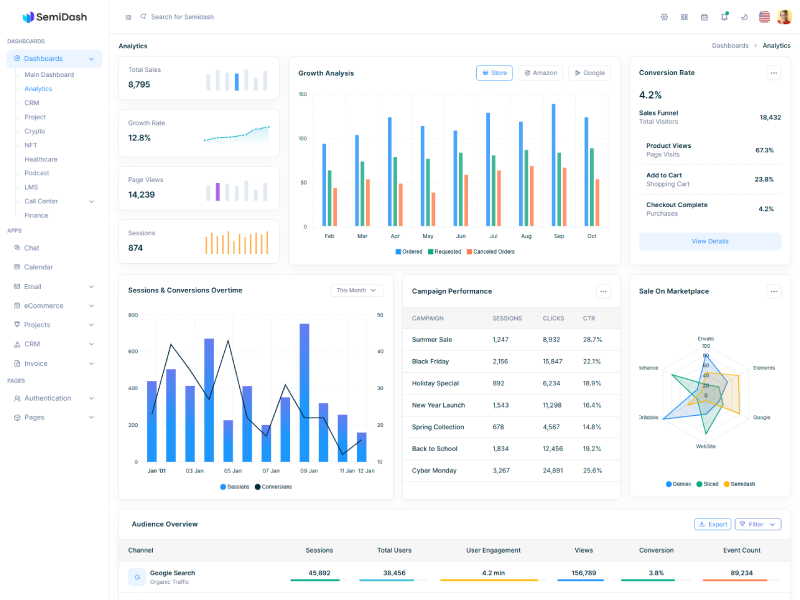Open Campaign Performance more options

coord(603,291)
